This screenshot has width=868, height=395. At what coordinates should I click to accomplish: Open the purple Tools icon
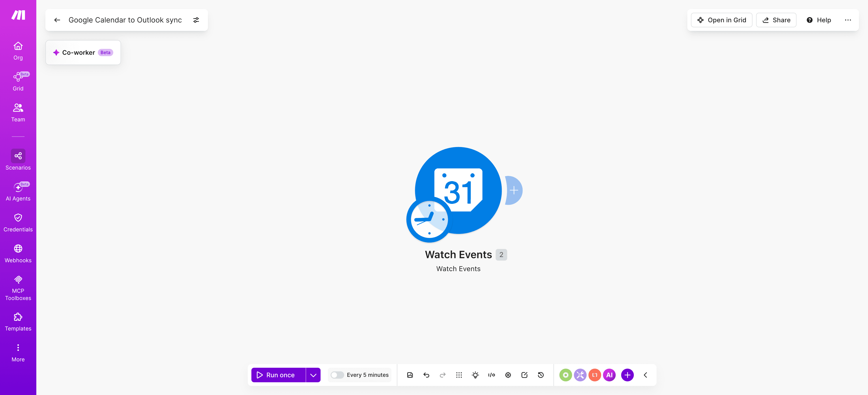(580, 375)
